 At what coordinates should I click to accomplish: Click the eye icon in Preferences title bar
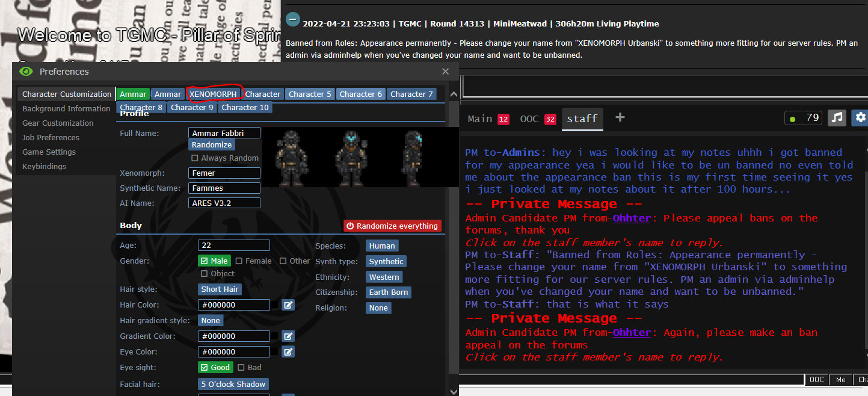point(26,72)
